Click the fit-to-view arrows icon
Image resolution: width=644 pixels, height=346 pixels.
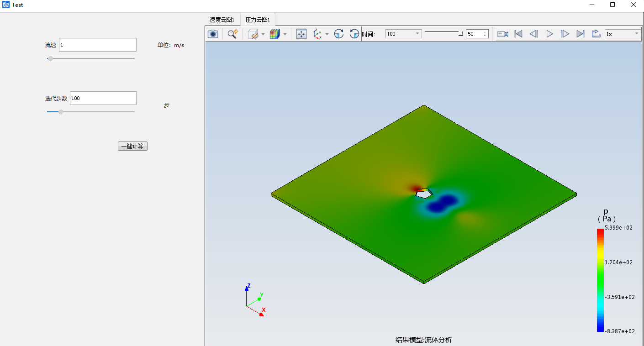pyautogui.click(x=301, y=34)
